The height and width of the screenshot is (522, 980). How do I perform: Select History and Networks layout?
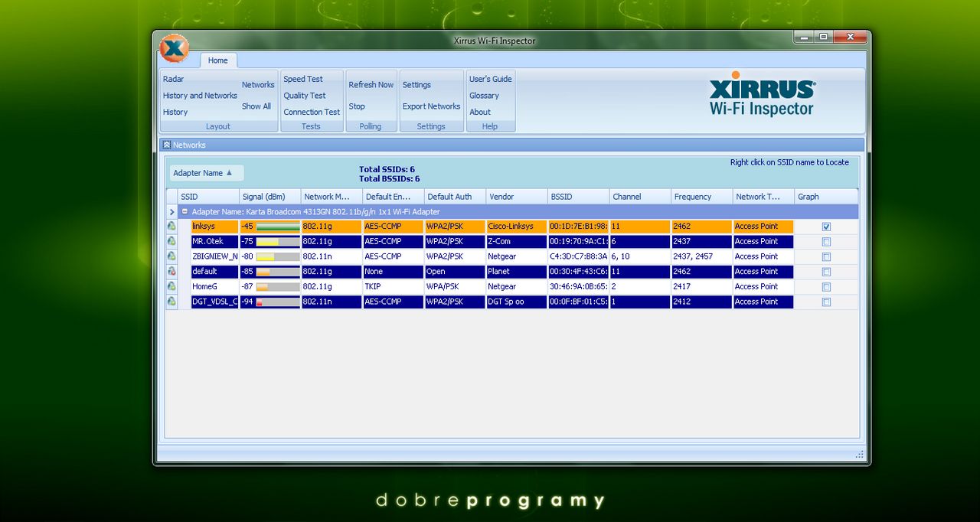(200, 96)
